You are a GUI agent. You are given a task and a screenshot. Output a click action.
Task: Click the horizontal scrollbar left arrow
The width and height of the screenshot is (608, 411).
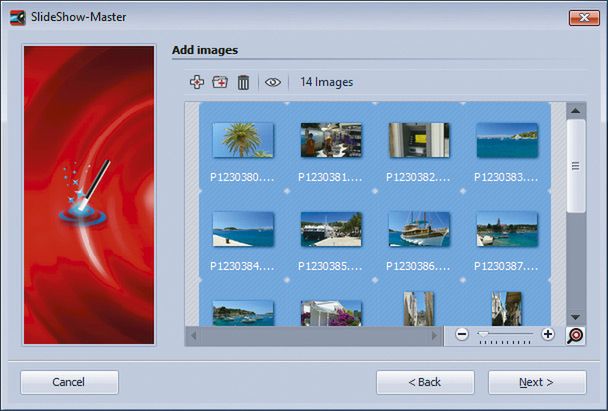[193, 335]
